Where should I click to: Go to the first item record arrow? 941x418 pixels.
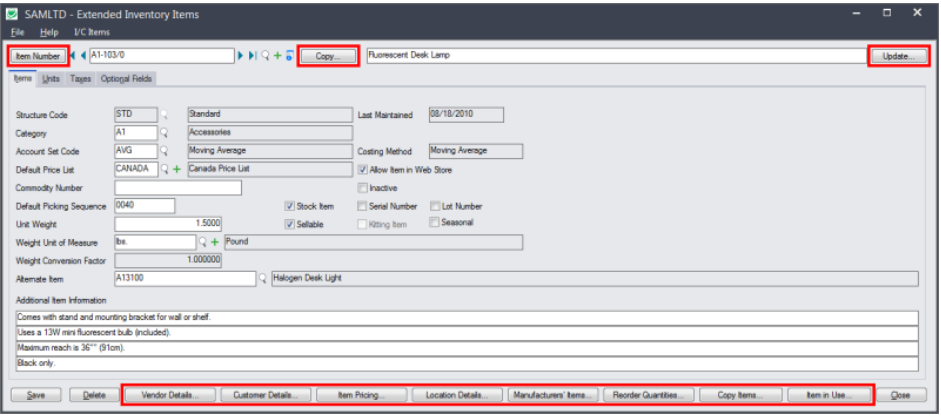pyautogui.click(x=74, y=56)
